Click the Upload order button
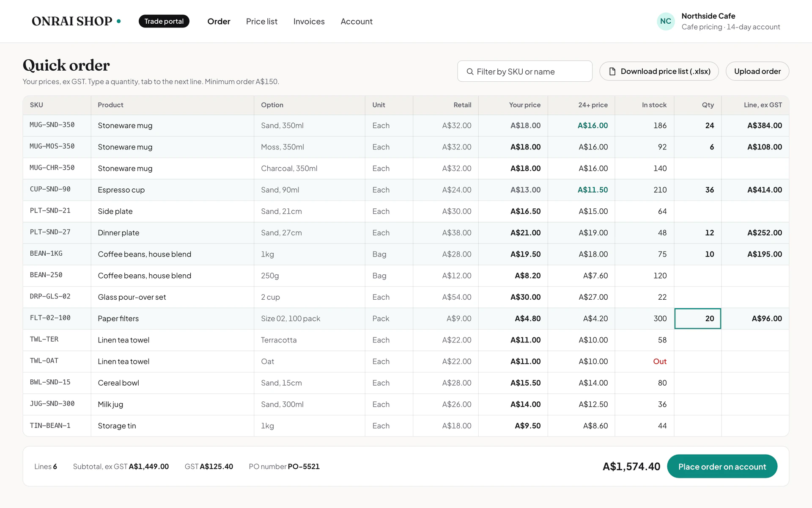 [757, 71]
